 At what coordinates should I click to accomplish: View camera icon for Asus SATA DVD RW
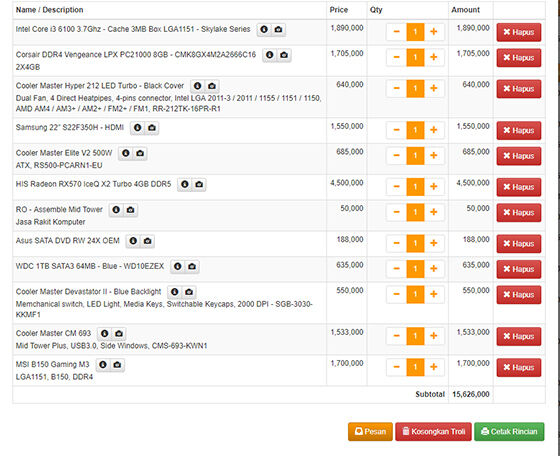coord(148,241)
